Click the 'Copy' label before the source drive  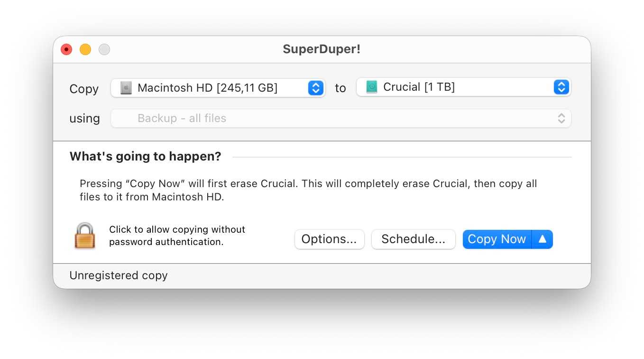(x=84, y=89)
